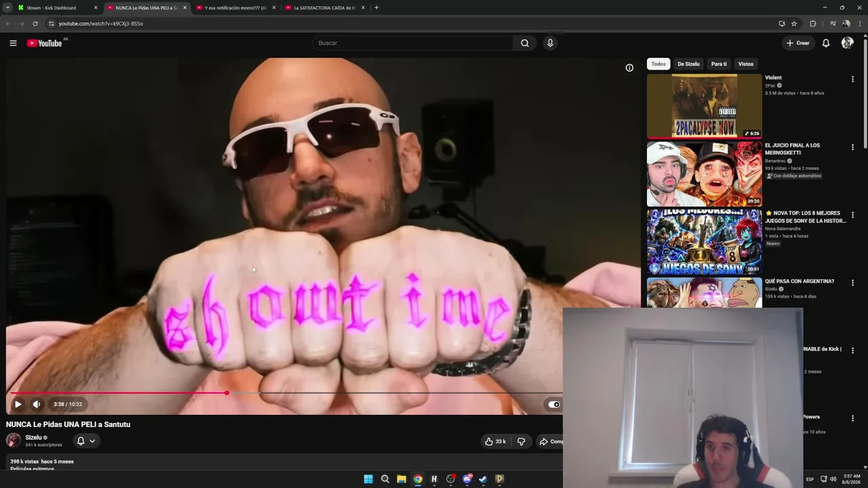This screenshot has width=868, height=488.
Task: Open the YouTube guide hamburger menu
Action: coord(13,43)
